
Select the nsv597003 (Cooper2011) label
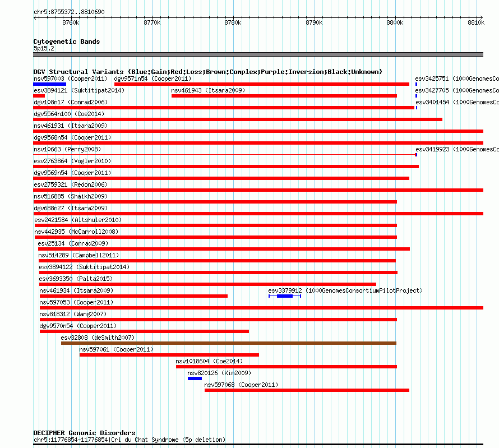click(x=71, y=78)
